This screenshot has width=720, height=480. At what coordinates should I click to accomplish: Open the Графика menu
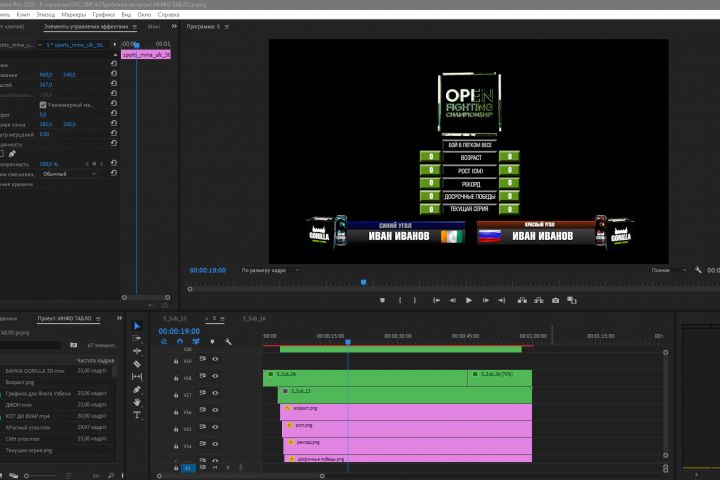[x=104, y=15]
